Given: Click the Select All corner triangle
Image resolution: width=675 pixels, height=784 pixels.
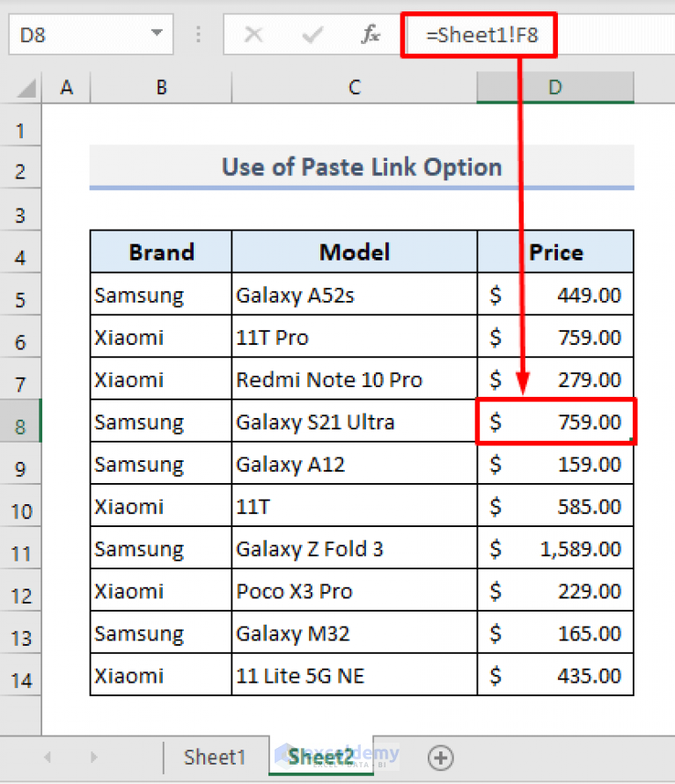Looking at the screenshot, I should point(28,87).
